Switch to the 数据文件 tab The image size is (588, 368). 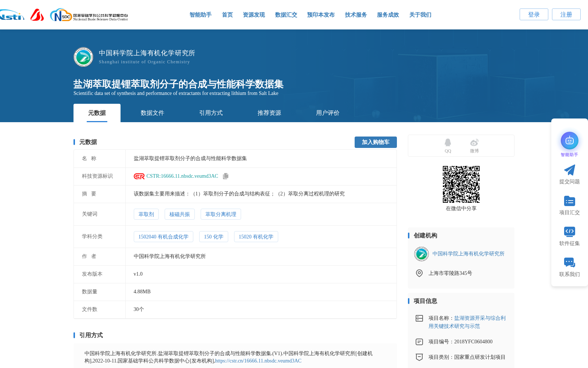click(x=153, y=113)
